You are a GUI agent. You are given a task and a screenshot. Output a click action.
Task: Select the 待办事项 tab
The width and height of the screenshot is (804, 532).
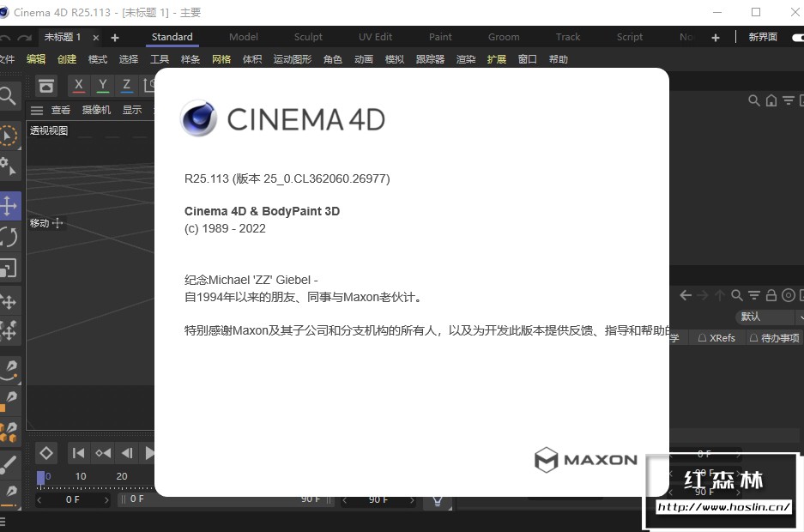[x=774, y=338]
